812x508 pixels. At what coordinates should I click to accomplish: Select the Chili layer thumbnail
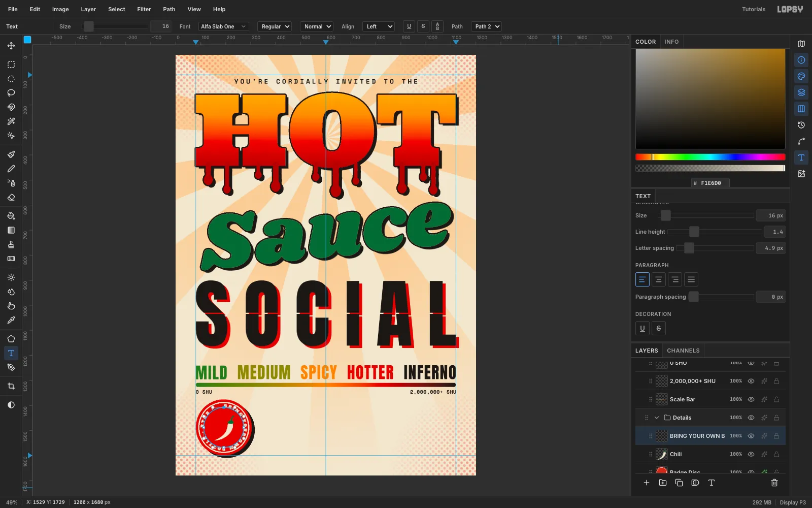[662, 454]
